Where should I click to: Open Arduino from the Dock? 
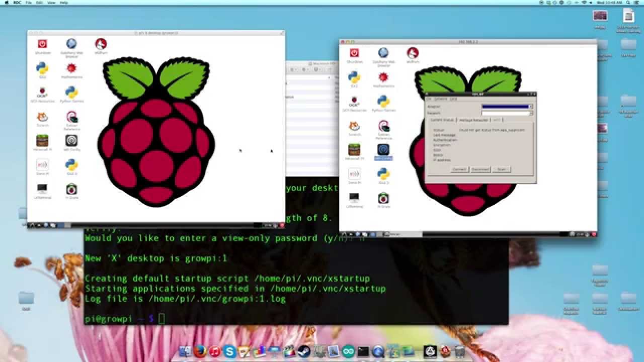tap(348, 351)
